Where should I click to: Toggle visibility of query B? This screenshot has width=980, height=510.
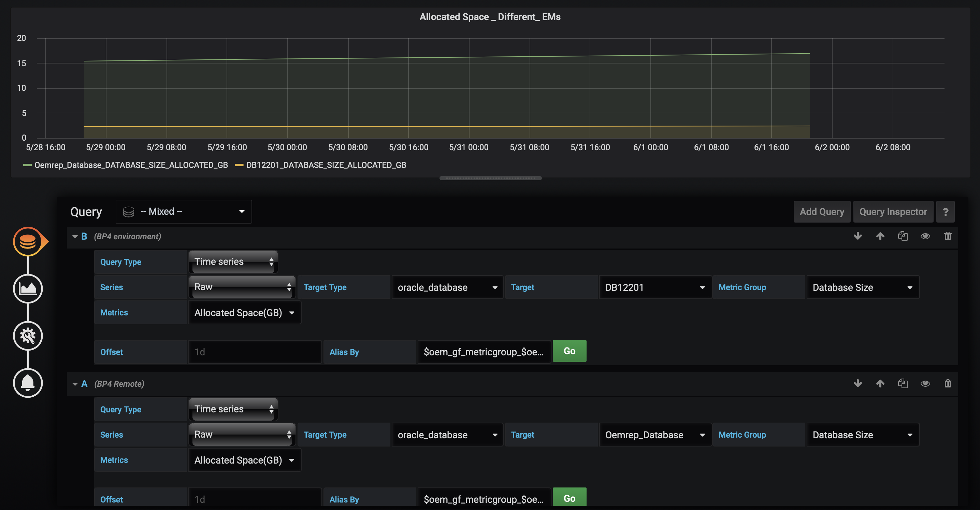point(925,236)
